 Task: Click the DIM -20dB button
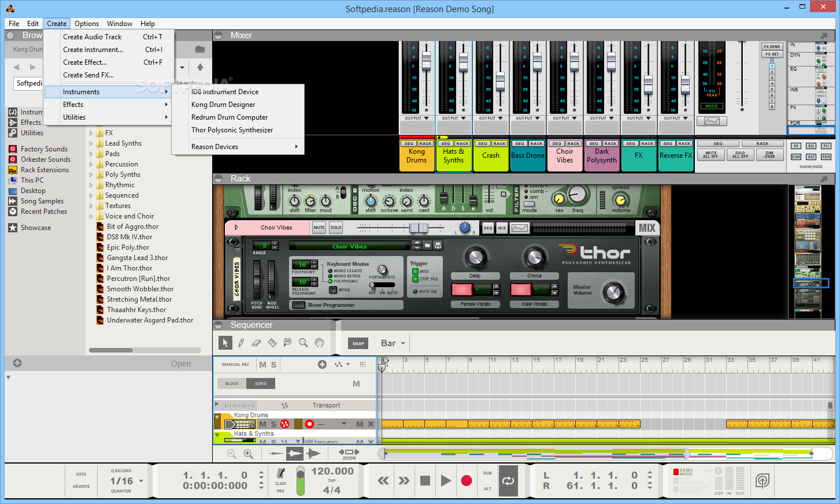(x=769, y=155)
